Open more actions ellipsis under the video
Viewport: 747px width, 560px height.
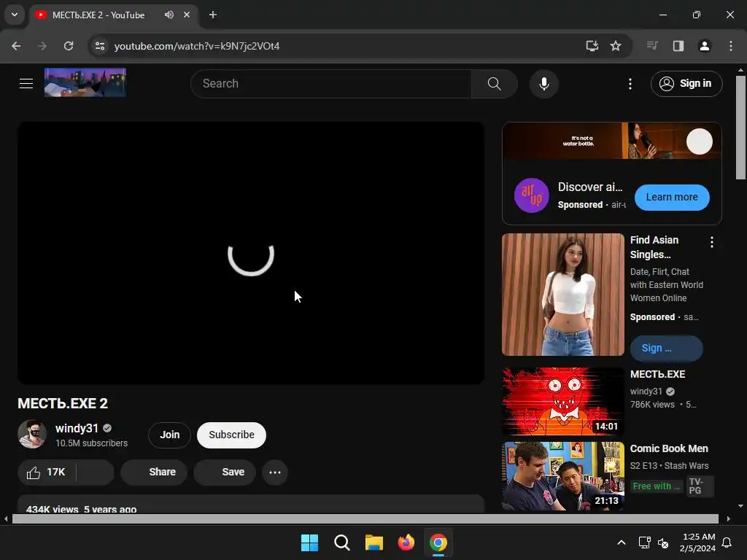[x=275, y=472]
